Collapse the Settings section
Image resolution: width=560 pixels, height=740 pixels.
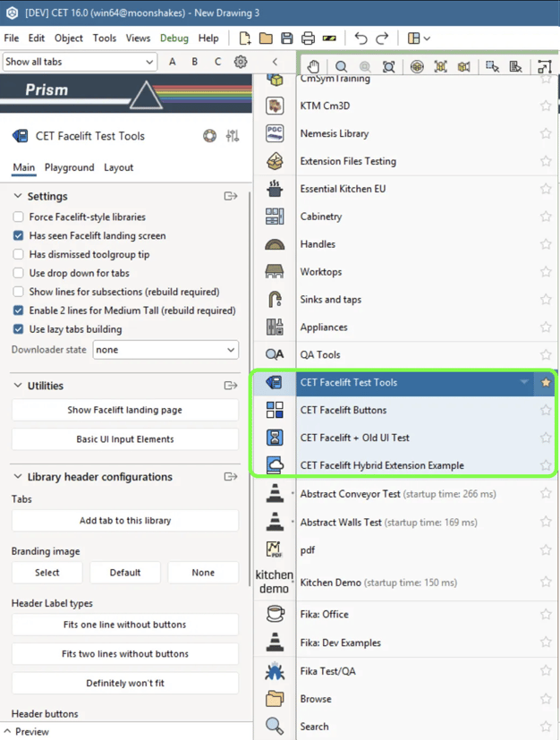click(x=18, y=196)
